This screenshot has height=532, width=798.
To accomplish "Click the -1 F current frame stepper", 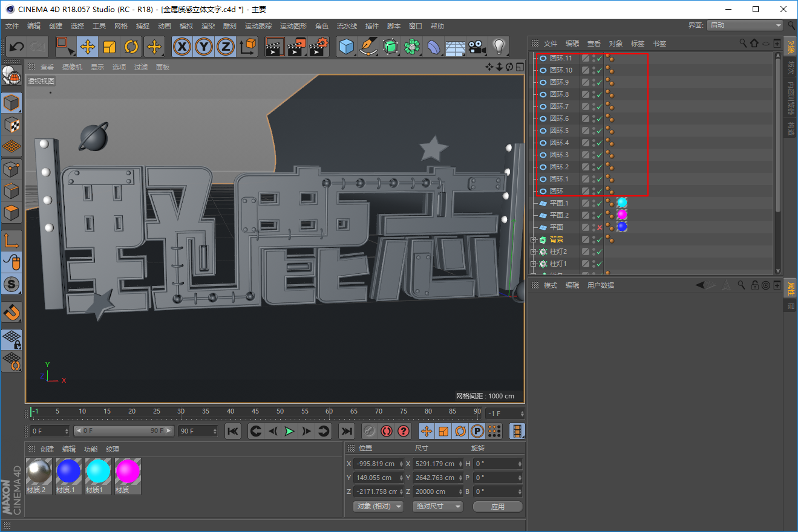I will point(522,414).
